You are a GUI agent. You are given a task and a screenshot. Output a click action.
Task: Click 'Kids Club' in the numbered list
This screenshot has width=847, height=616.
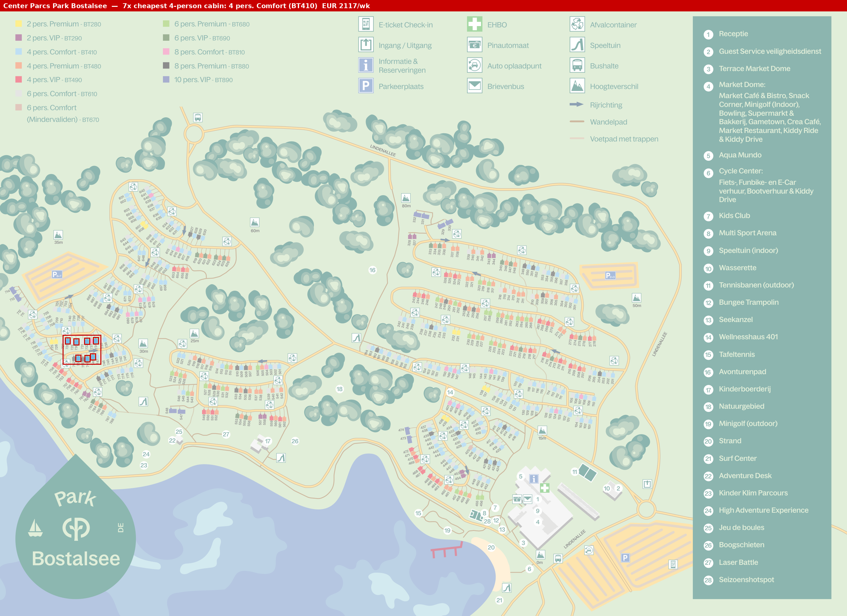tap(734, 215)
